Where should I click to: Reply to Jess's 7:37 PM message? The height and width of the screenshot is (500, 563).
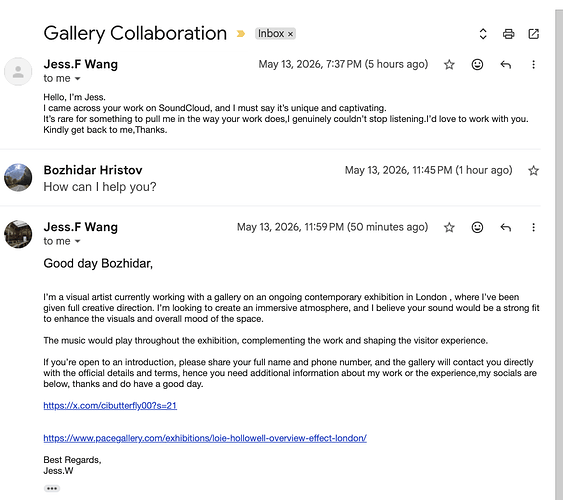[x=506, y=65]
